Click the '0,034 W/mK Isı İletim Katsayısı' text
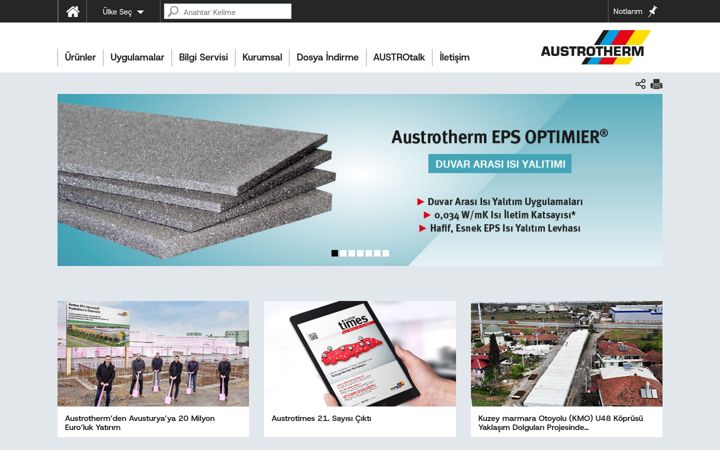 click(x=505, y=215)
